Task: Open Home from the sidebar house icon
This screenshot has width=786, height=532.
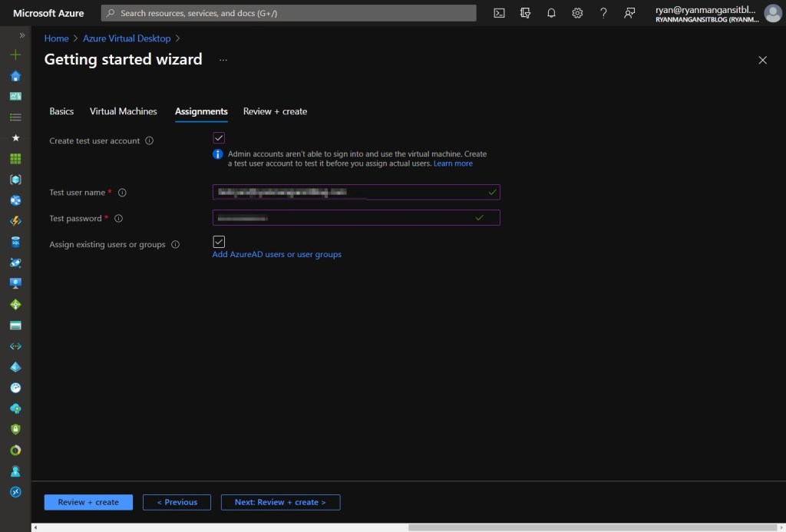Action: [15, 76]
